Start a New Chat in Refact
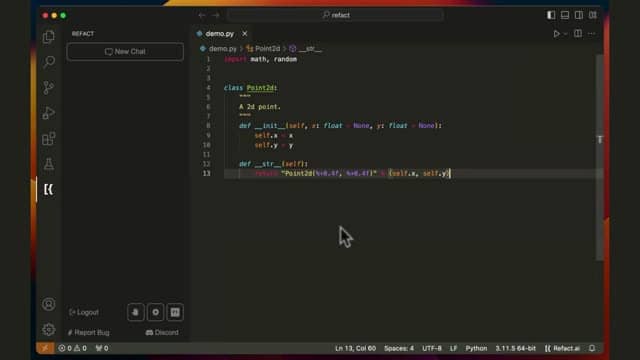 pos(125,51)
